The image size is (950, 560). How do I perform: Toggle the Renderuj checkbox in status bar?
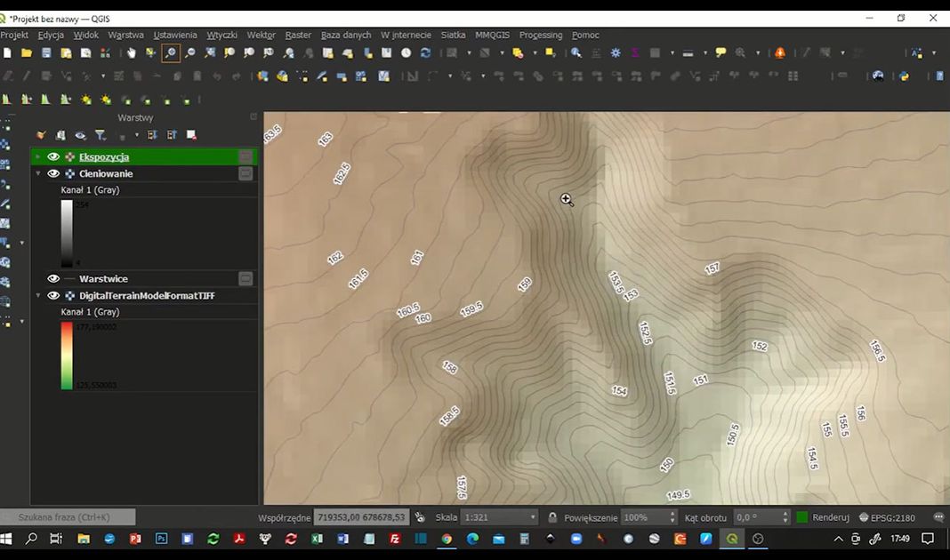(x=802, y=517)
